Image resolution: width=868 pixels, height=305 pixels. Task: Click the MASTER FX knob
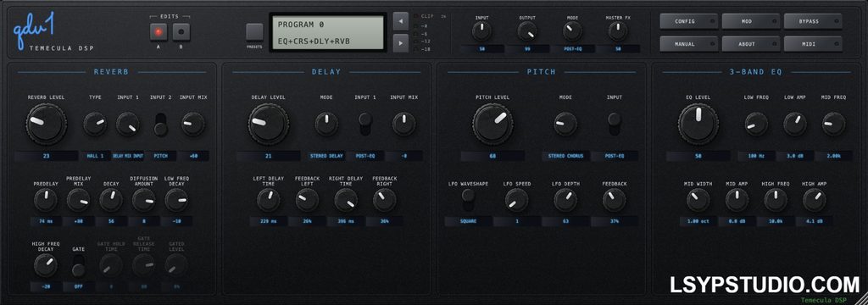[x=618, y=31]
